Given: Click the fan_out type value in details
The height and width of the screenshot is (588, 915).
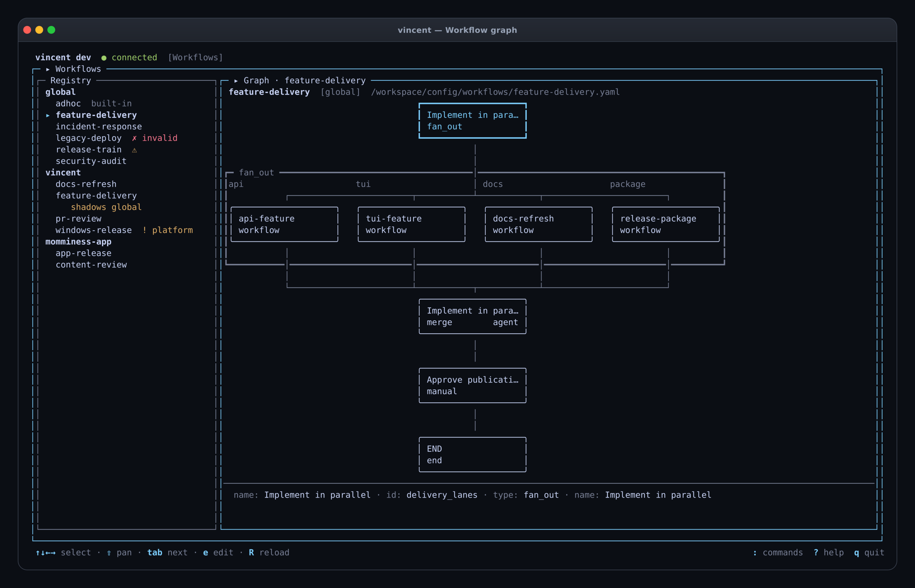Looking at the screenshot, I should [541, 495].
